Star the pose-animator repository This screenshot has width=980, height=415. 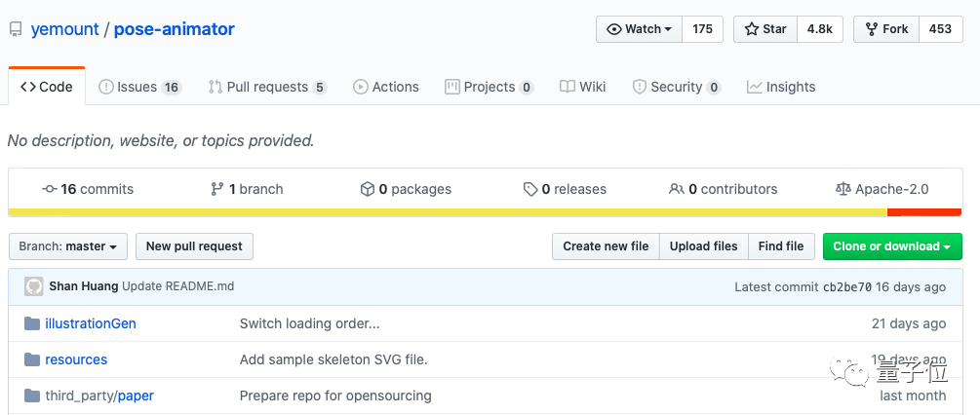(765, 29)
